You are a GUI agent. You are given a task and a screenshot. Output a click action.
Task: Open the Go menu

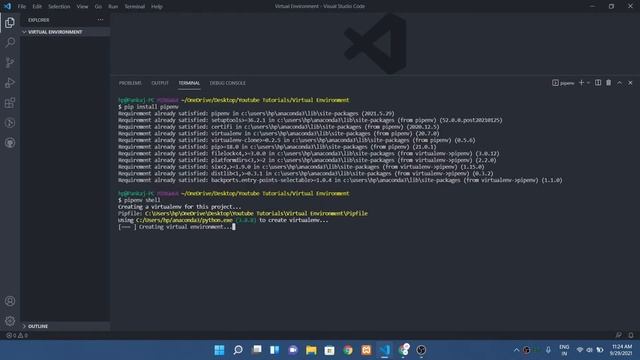click(98, 7)
